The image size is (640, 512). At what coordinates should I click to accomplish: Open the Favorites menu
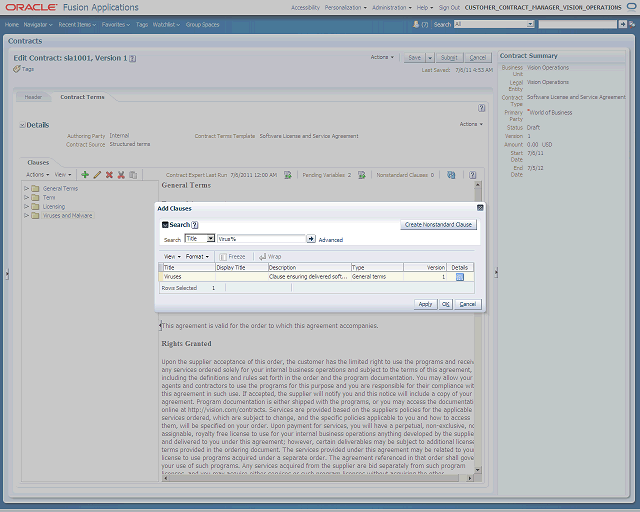pos(116,24)
